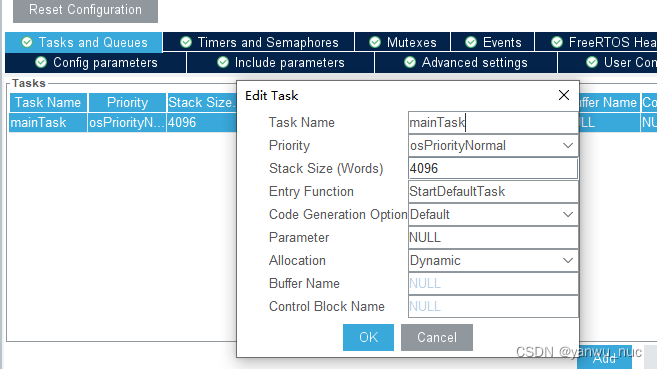Close the Edit Task dialog with X

coord(564,95)
